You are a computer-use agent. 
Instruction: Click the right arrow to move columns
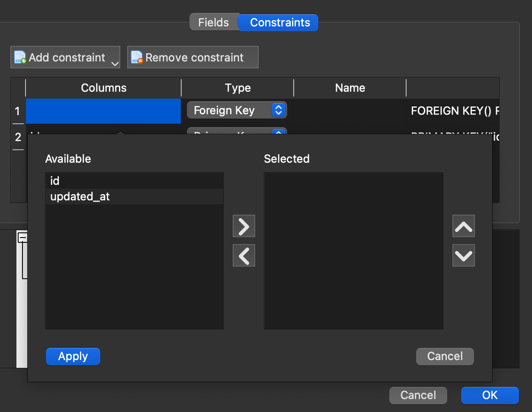pyautogui.click(x=244, y=225)
